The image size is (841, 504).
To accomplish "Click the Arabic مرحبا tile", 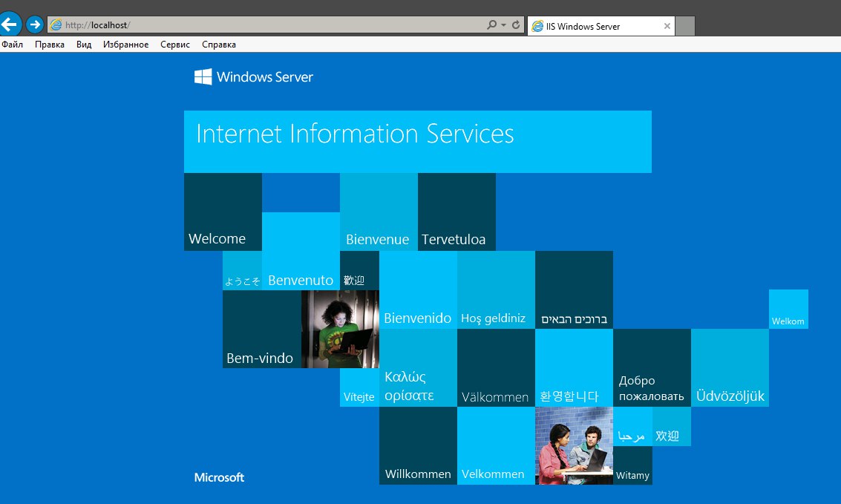I will 633,426.
